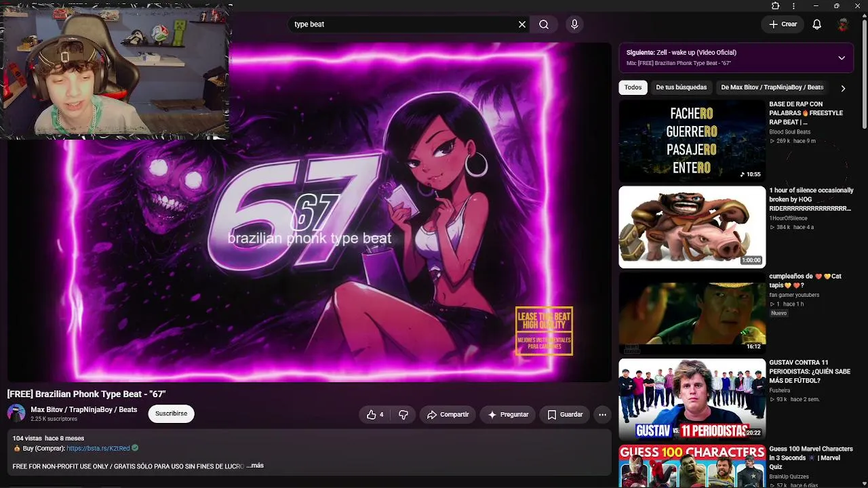
Task: Open the Hog Rider one-hour thumbnail
Action: (692, 227)
